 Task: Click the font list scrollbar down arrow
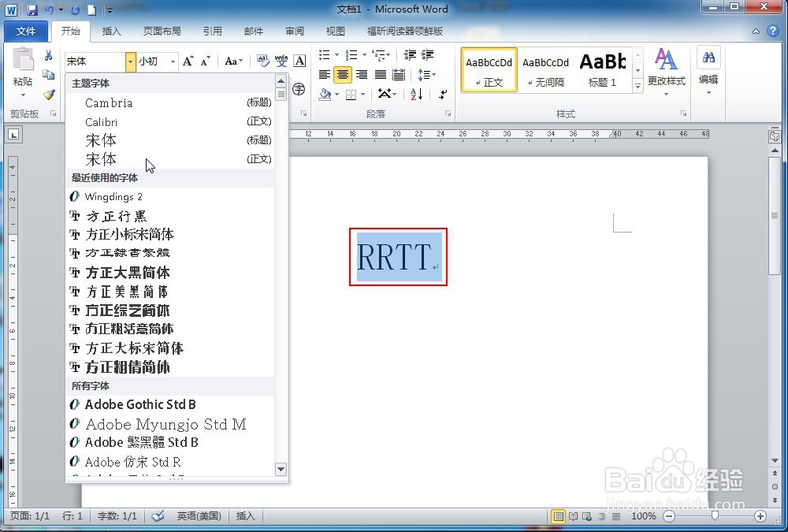(281, 469)
